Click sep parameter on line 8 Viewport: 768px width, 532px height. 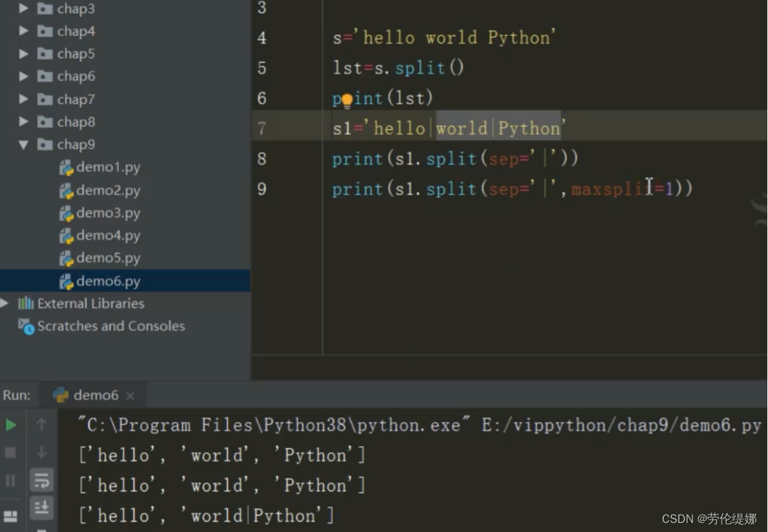pos(504,159)
